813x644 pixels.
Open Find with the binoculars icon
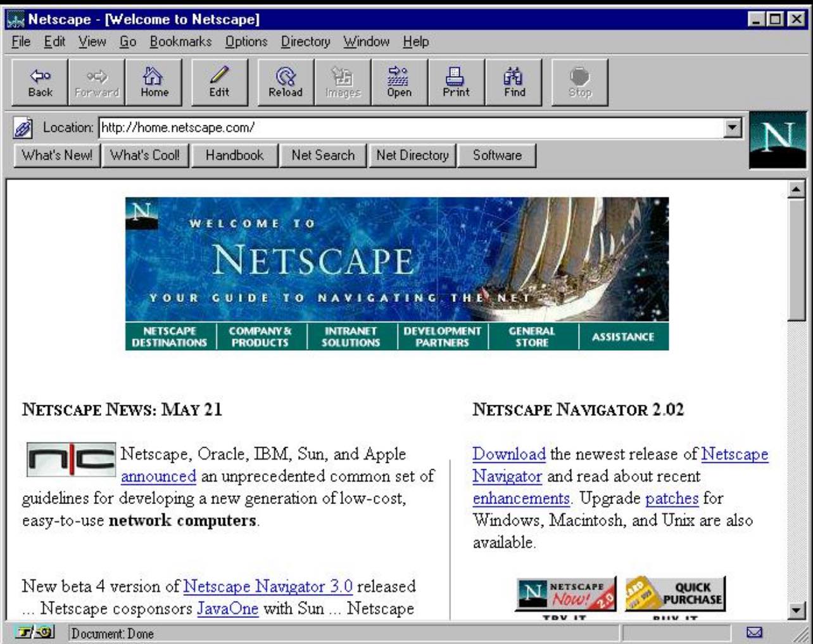pos(514,82)
